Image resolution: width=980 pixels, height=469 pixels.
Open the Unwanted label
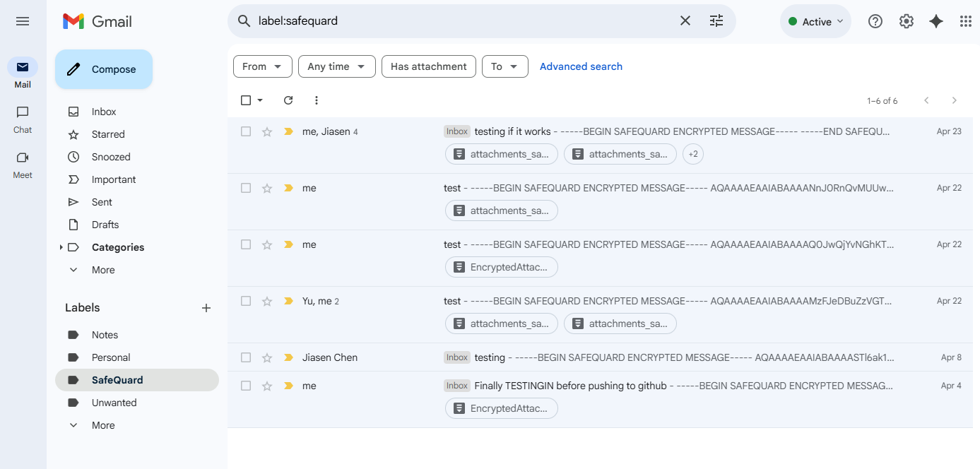point(114,403)
